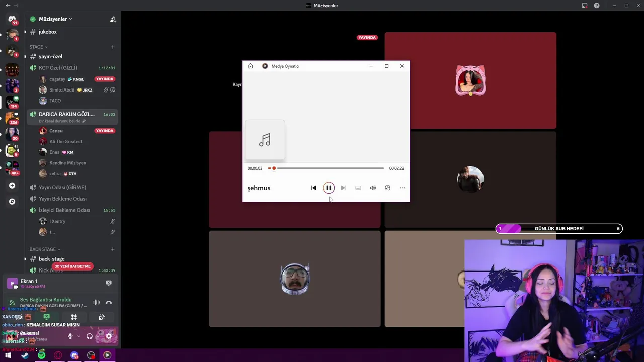Open Opera browser from taskbar
Image resolution: width=644 pixels, height=362 pixels.
58,355
